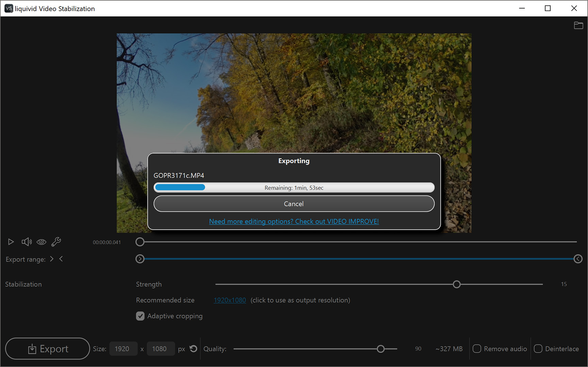This screenshot has width=588, height=367.
Task: Enable Remove audio
Action: coord(477,349)
